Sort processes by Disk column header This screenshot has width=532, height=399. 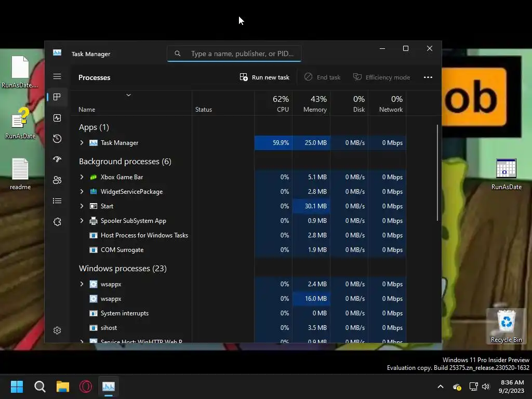point(350,104)
